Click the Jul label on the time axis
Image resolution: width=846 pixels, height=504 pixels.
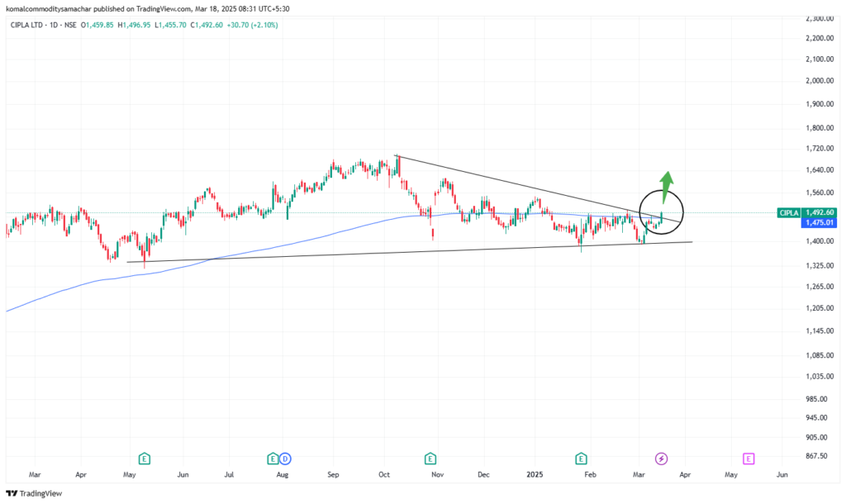(230, 475)
